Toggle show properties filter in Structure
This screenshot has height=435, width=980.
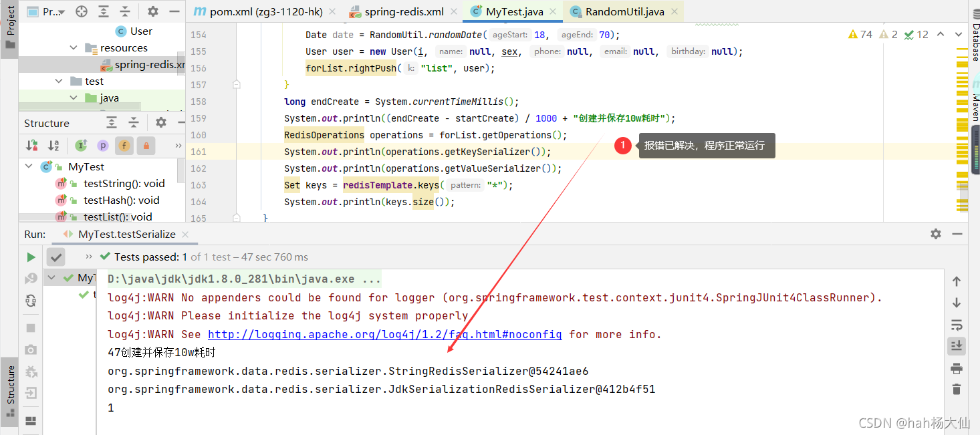point(102,145)
